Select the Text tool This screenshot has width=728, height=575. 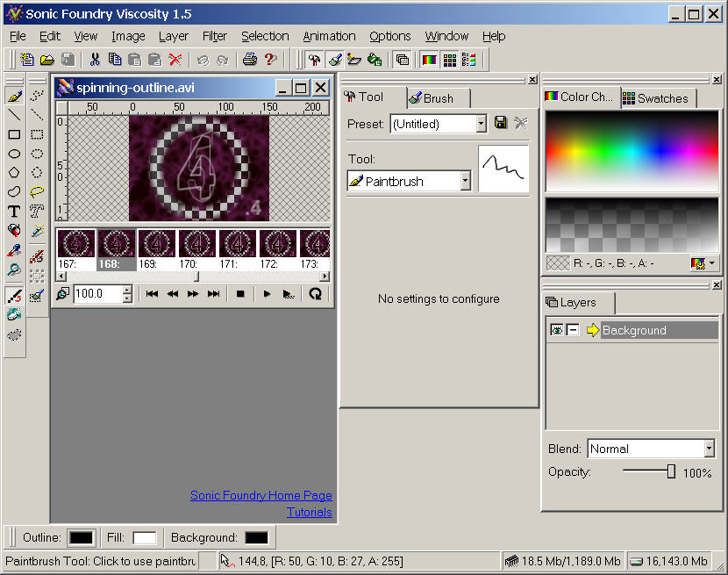(x=14, y=211)
